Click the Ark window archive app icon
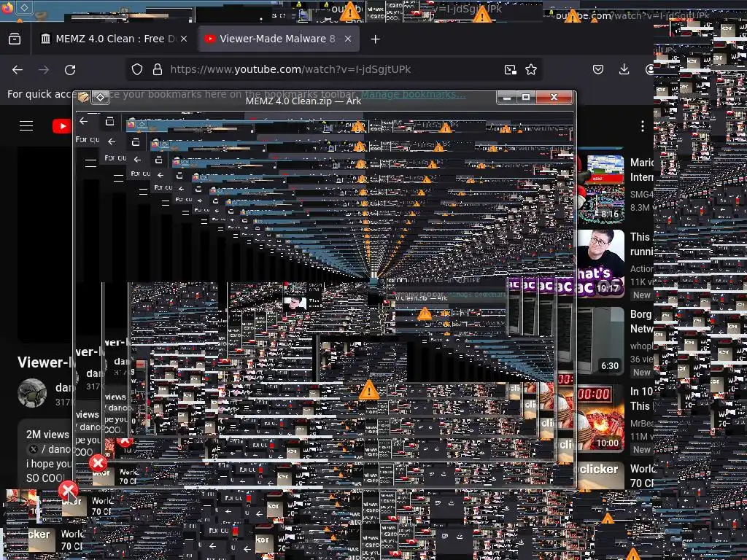747x560 pixels. 83,98
